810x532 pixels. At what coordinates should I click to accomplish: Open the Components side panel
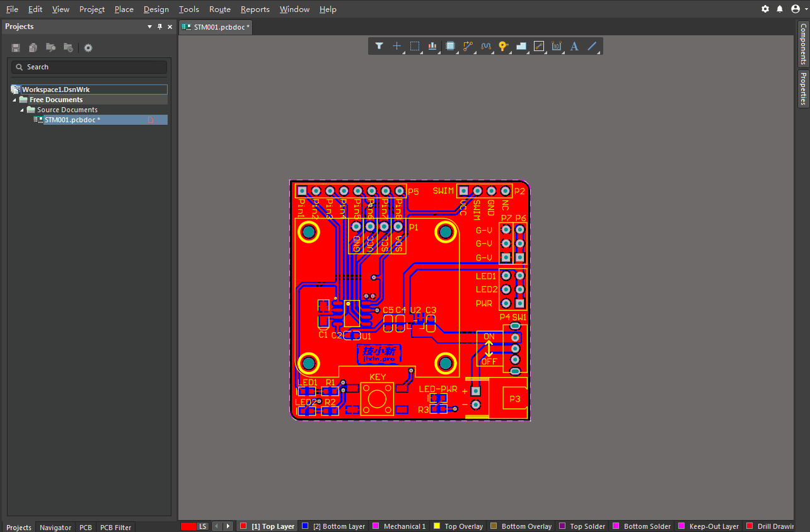(x=803, y=44)
